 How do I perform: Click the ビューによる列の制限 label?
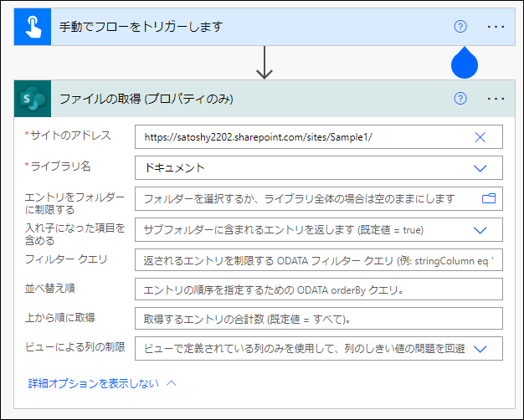pyautogui.click(x=74, y=347)
